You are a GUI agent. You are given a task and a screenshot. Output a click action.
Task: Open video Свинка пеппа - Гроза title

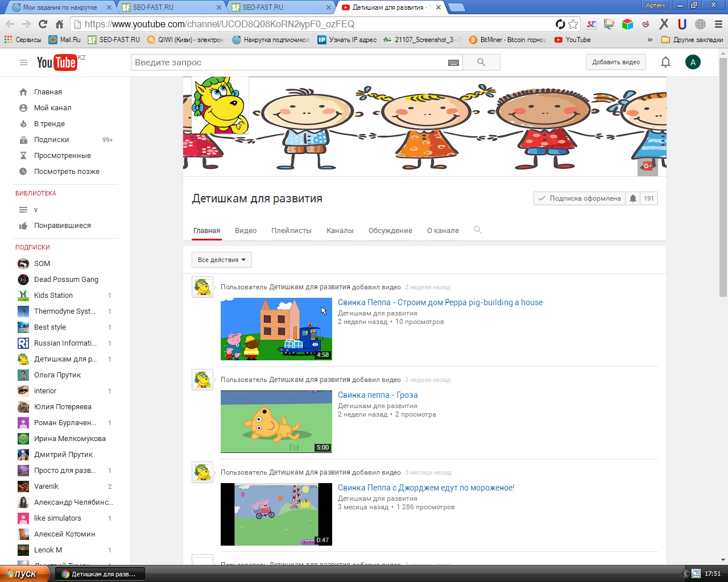tap(378, 395)
